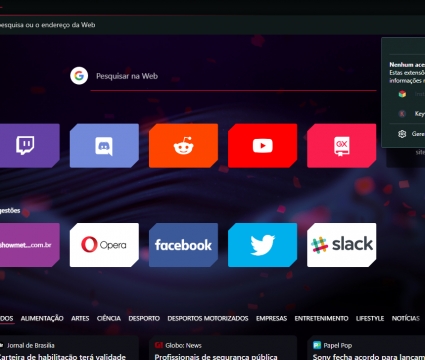425x360 pixels.
Task: Open the Twitch speed dial tile
Action: [29, 146]
